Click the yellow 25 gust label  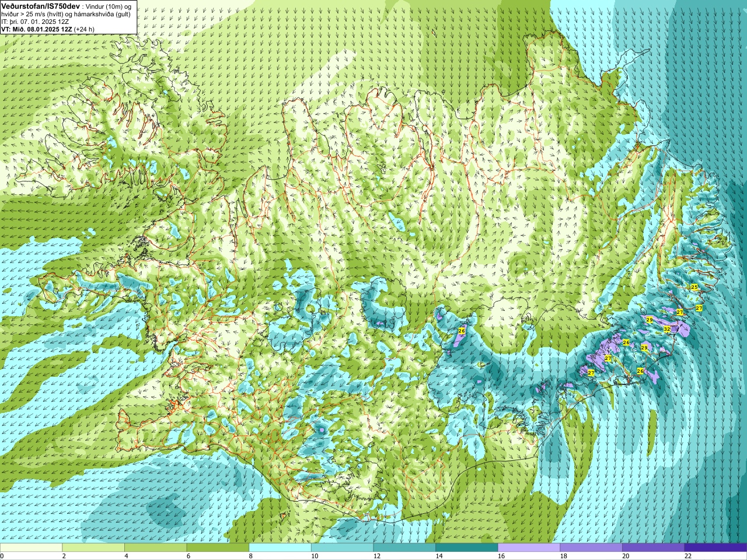click(x=694, y=287)
